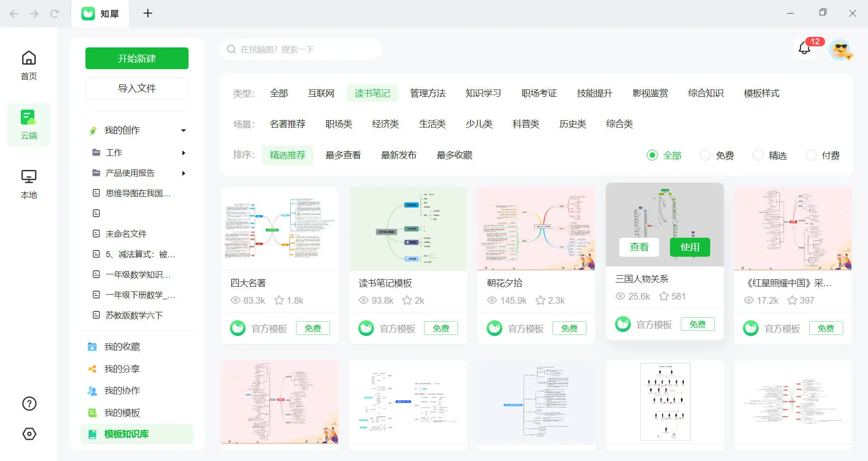868x461 pixels.
Task: Click 使用 on 三国人物关系 template
Action: click(690, 247)
